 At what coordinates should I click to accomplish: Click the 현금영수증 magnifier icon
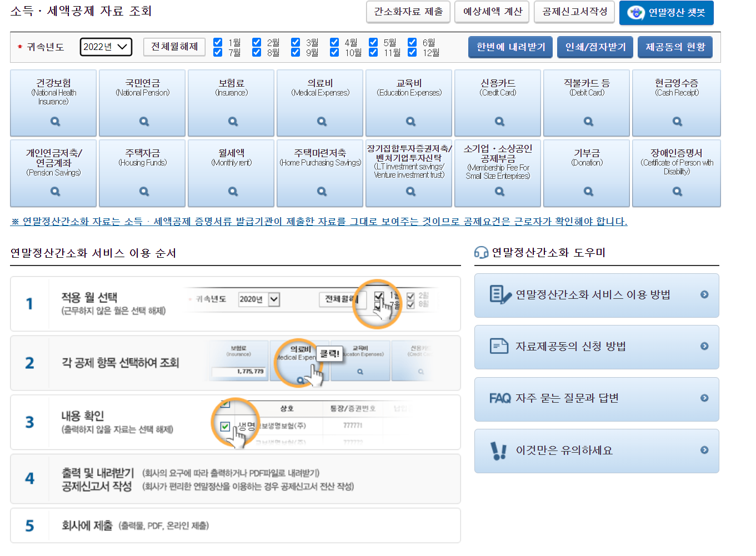[676, 121]
